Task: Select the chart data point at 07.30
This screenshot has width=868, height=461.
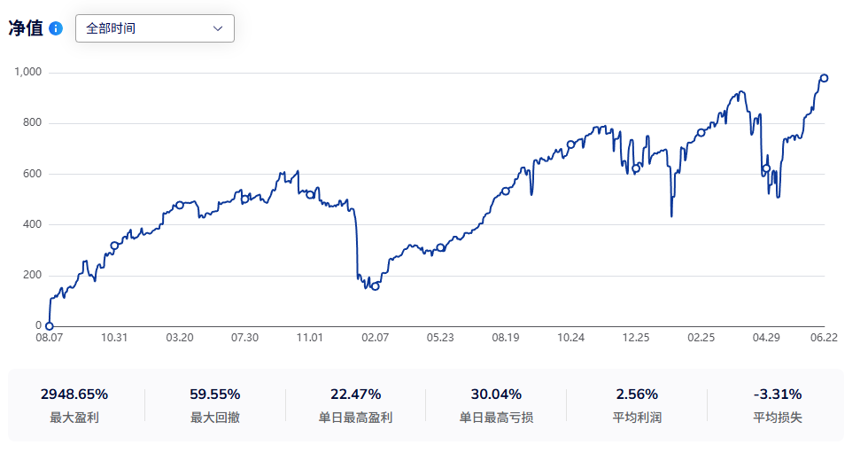Action: pos(244,199)
